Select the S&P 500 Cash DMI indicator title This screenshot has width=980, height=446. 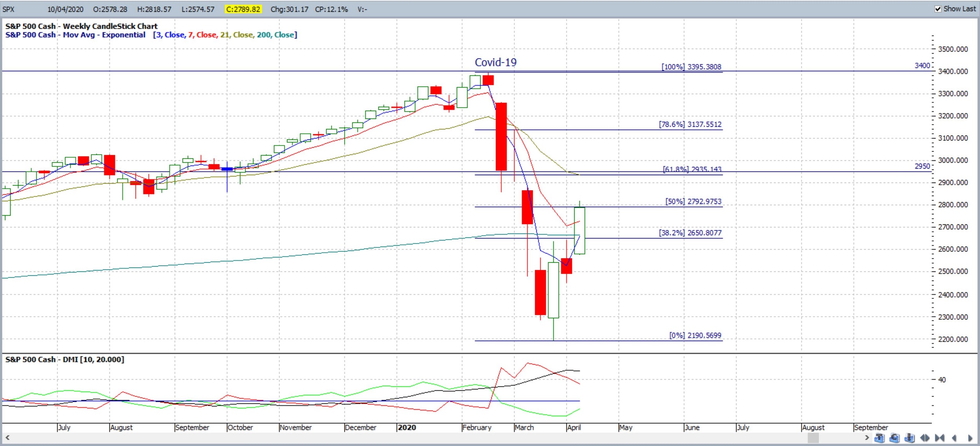(65, 359)
